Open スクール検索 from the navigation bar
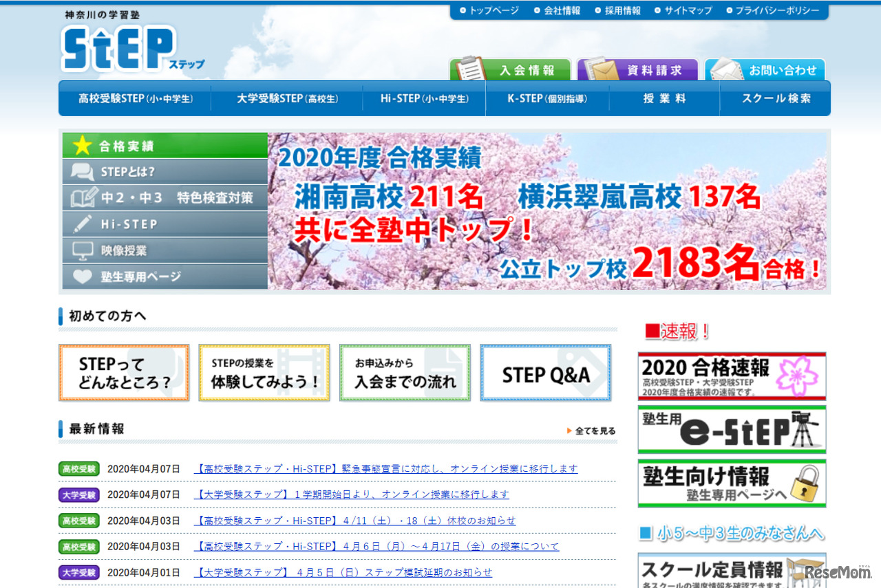The width and height of the screenshot is (881, 588). click(x=773, y=98)
